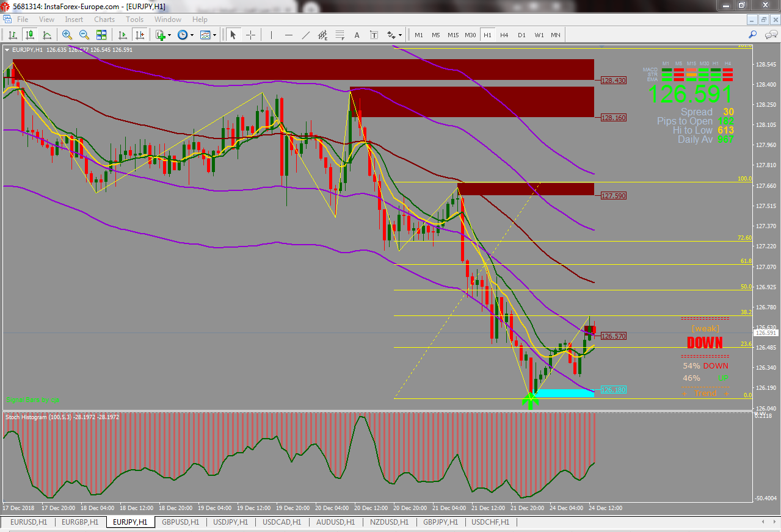
Task: Expand the EURJPY,H1 chart title arrow
Action: pyautogui.click(x=6, y=50)
